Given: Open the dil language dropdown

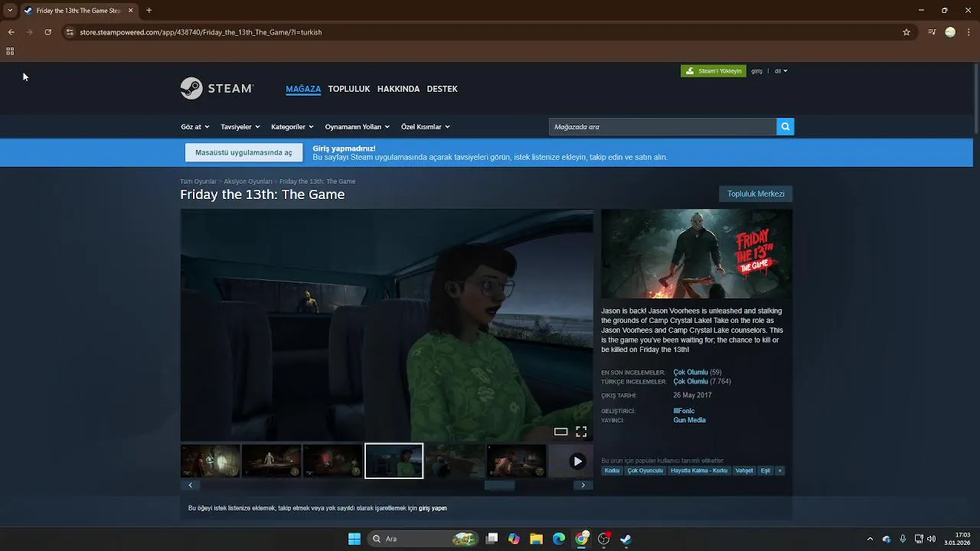Looking at the screenshot, I should click(x=780, y=71).
